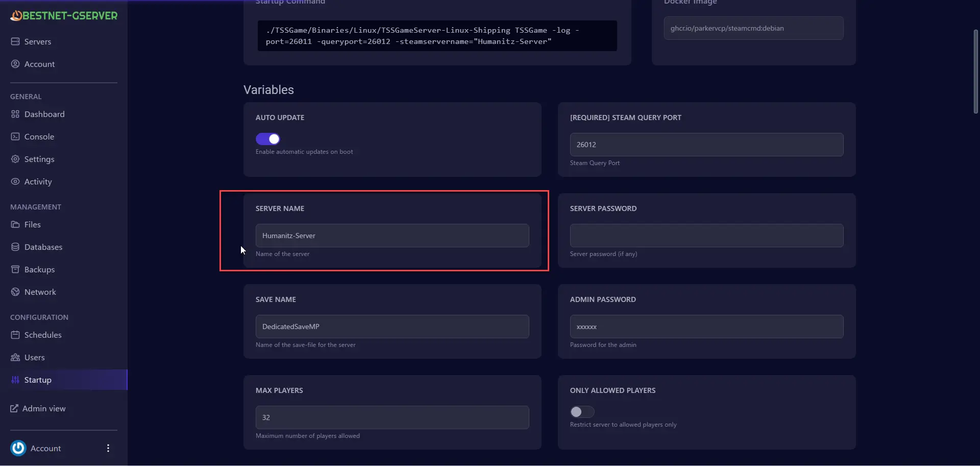Open the Backups archive icon
980x466 pixels.
15,269
